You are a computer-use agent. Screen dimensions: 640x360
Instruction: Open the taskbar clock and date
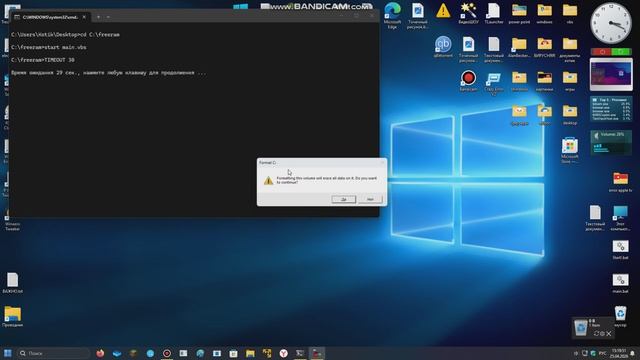point(619,353)
